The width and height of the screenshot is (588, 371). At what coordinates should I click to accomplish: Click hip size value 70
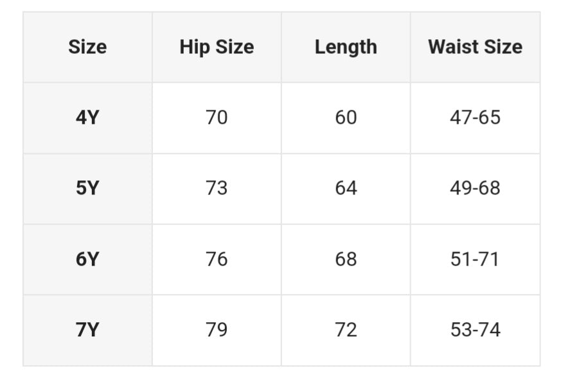coord(217,117)
